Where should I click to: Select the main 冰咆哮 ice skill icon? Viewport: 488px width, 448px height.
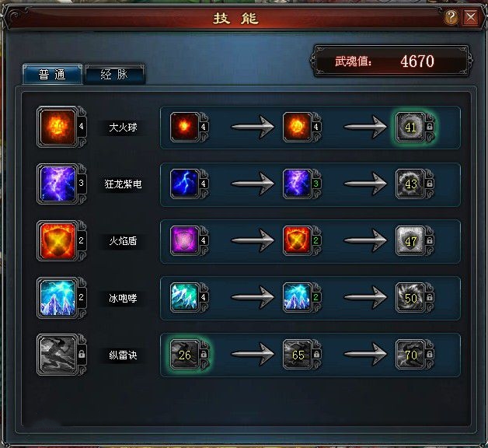(58, 298)
